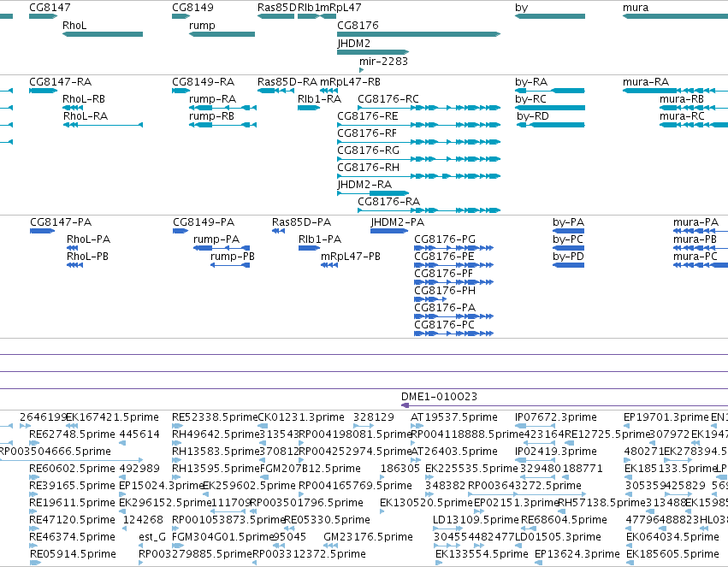
Task: Click protein CG8149-PA label
Action: click(x=204, y=222)
